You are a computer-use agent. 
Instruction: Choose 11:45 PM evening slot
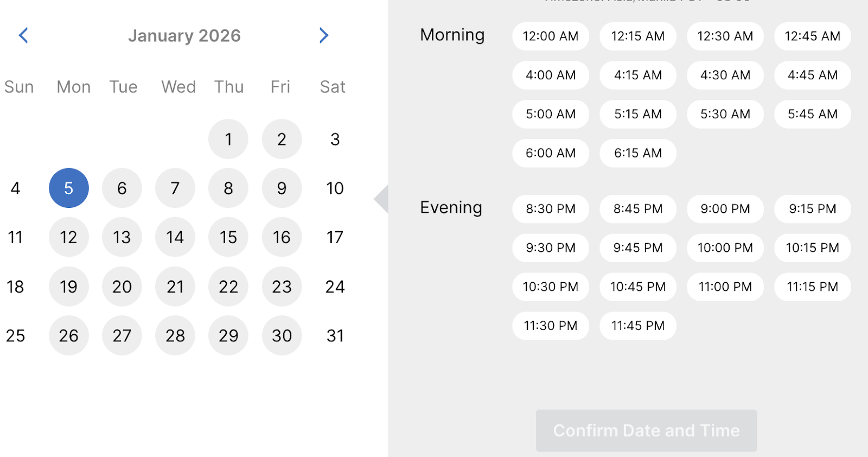point(638,326)
